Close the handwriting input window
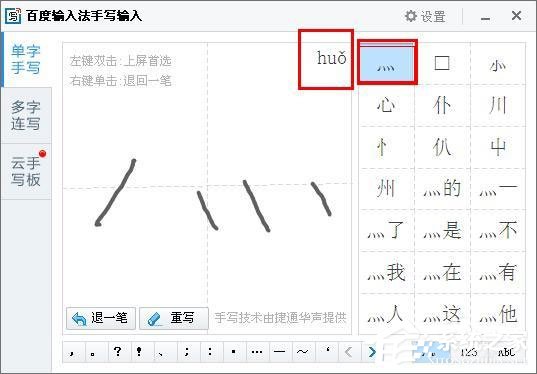537x374 pixels. click(x=516, y=16)
